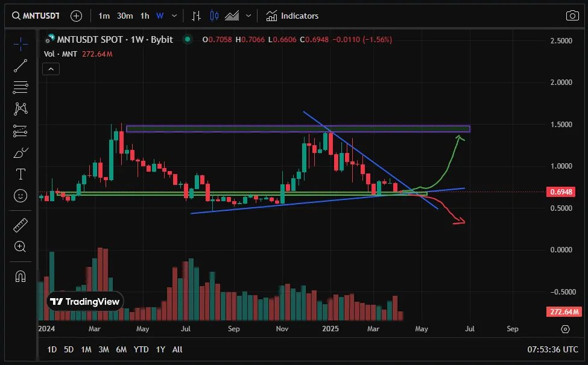
Task: Open the Indicators menu
Action: click(292, 16)
